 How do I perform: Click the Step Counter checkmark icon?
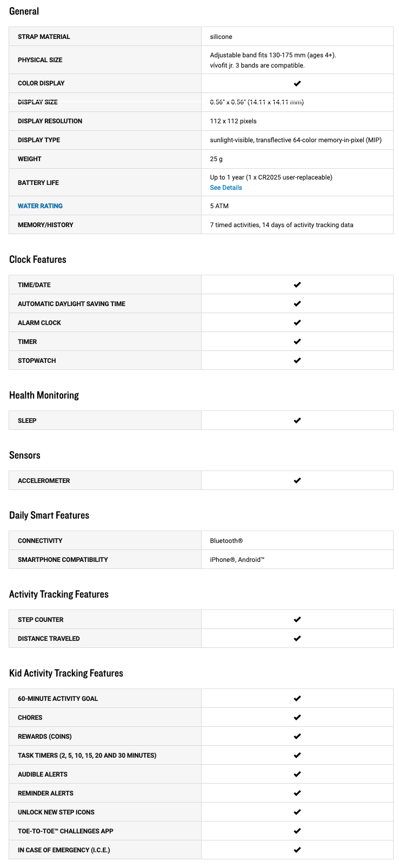[297, 620]
